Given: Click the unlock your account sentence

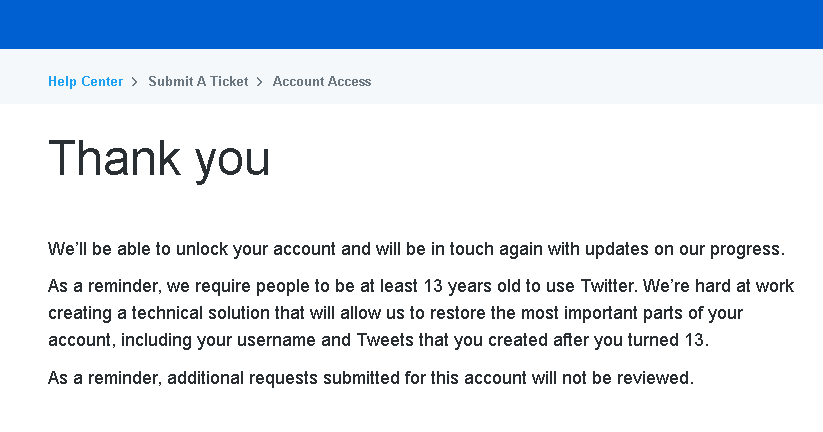Looking at the screenshot, I should [x=416, y=249].
